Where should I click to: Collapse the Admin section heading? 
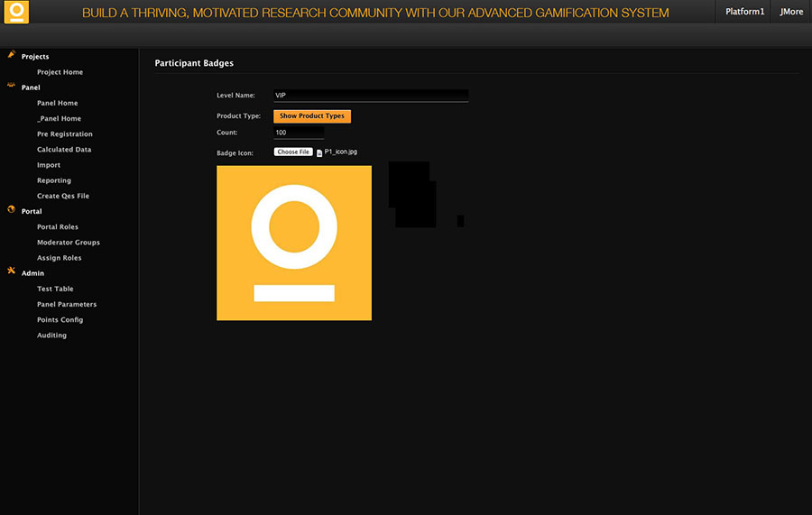tap(32, 273)
